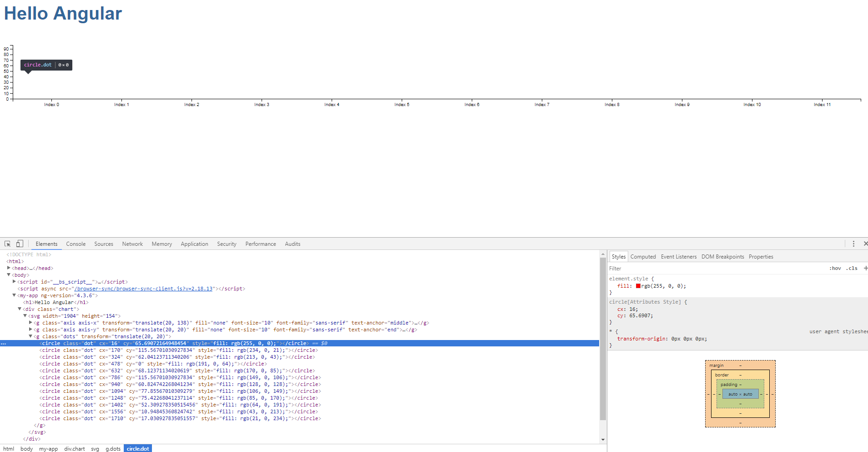Image resolution: width=868 pixels, height=452 pixels.
Task: Switch to the Computed sidebar tab
Action: 643,257
